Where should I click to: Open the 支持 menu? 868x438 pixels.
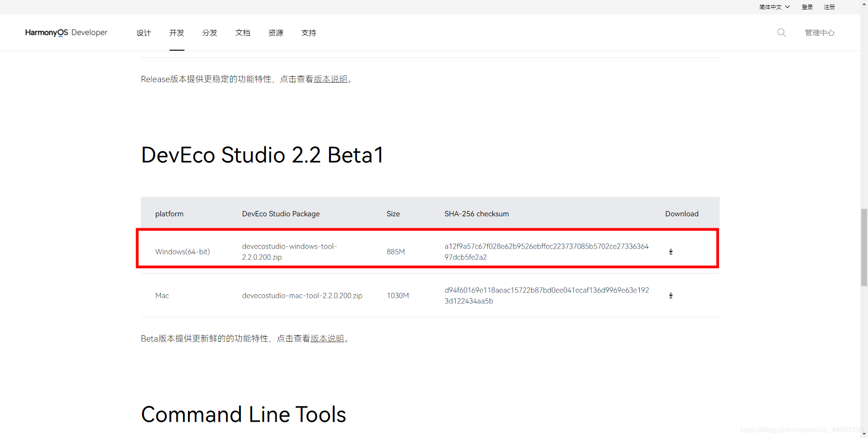309,33
